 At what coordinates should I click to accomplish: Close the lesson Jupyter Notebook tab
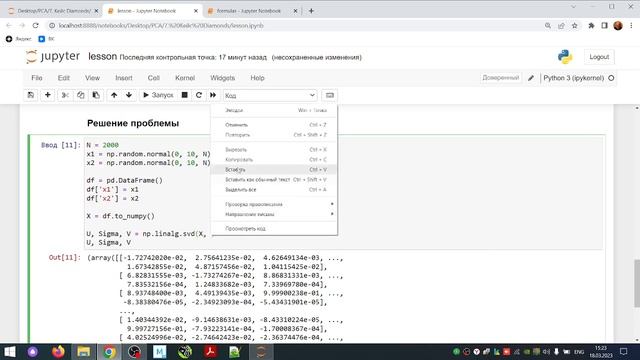point(196,11)
